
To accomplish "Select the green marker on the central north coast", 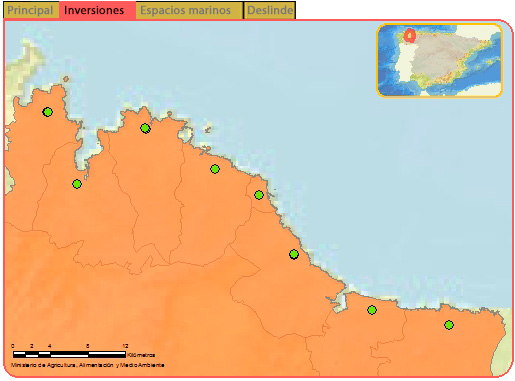I will point(215,169).
